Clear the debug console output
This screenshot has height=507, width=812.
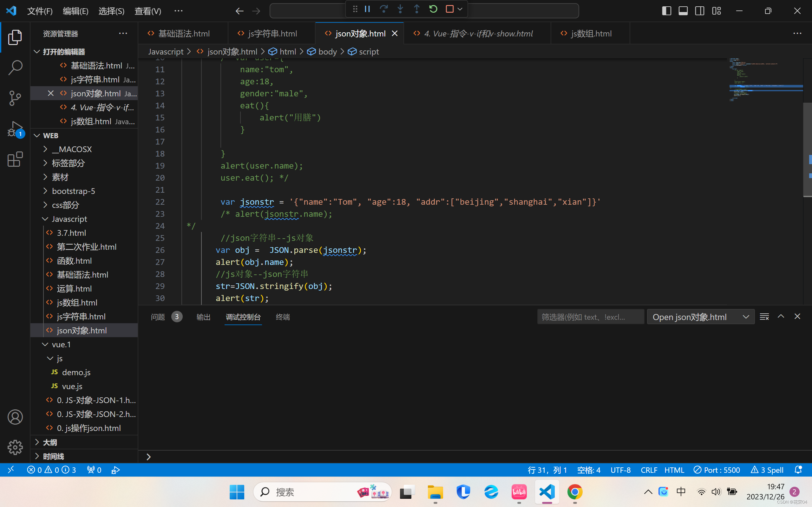[x=764, y=317]
